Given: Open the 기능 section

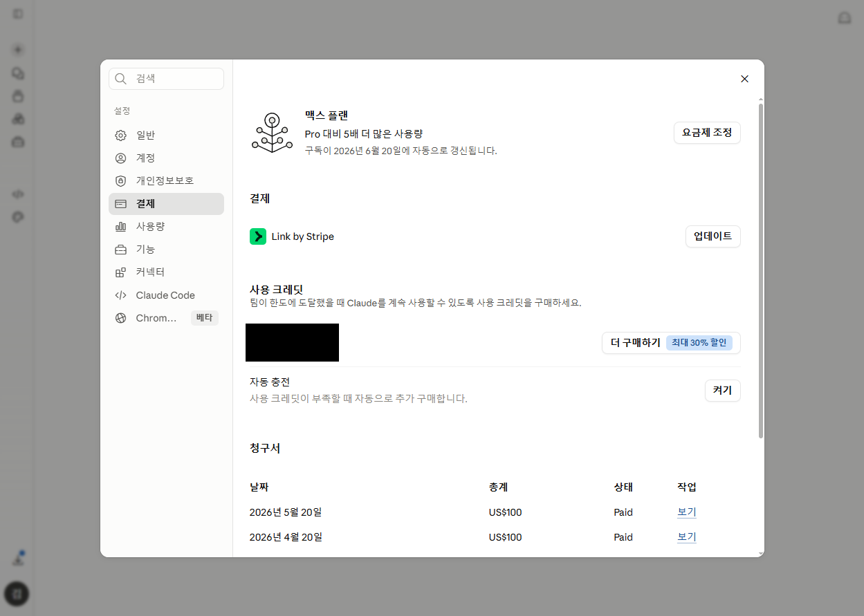Looking at the screenshot, I should 166,250.
